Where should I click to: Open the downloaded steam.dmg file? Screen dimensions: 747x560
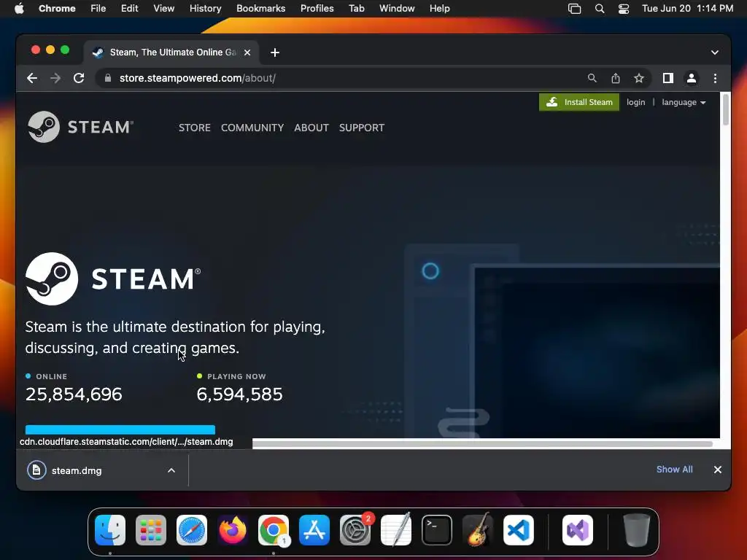pyautogui.click(x=76, y=470)
